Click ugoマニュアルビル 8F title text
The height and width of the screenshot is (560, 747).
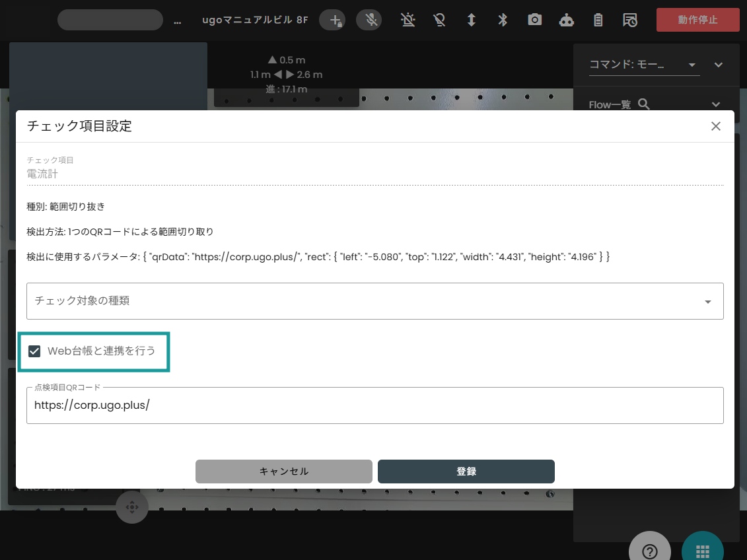point(255,20)
